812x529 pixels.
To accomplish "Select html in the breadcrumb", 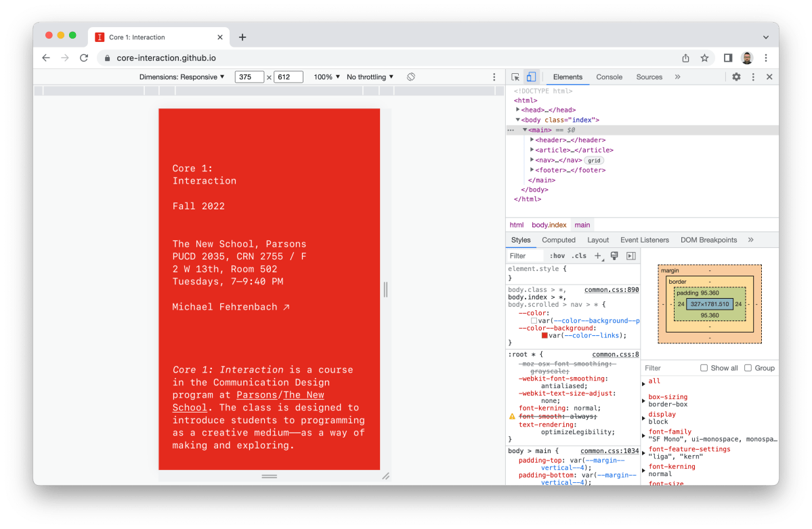I will point(516,225).
